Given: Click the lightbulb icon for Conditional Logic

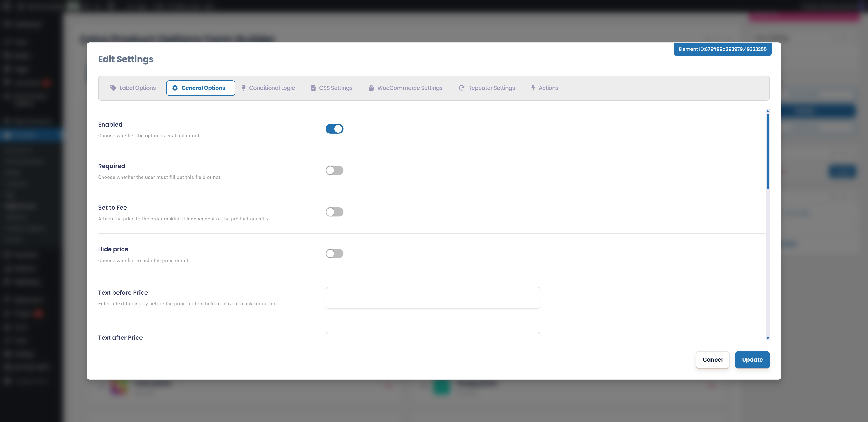Looking at the screenshot, I should (x=243, y=88).
